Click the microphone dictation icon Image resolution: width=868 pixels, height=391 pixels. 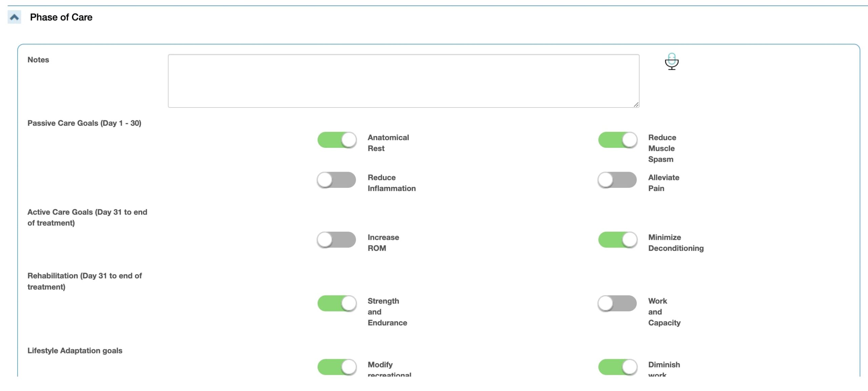(671, 61)
